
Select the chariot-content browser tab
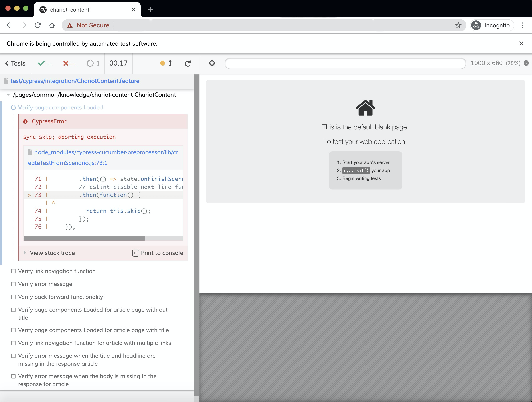69,10
